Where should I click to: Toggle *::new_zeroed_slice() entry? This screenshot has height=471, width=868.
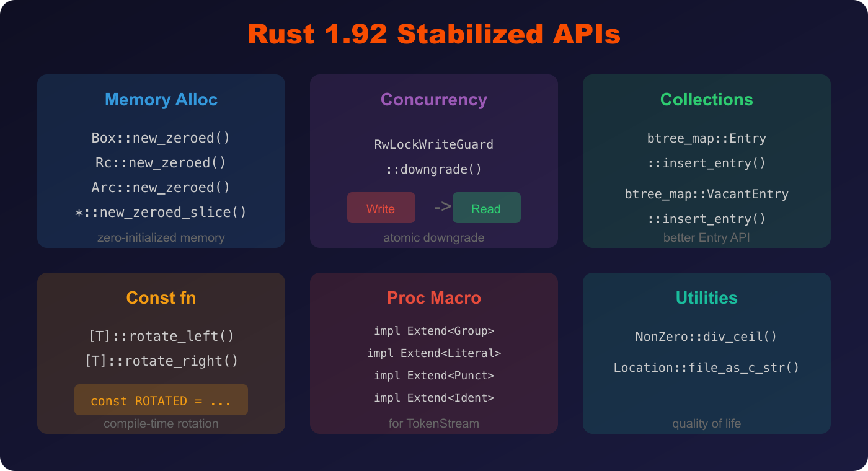[x=161, y=212]
